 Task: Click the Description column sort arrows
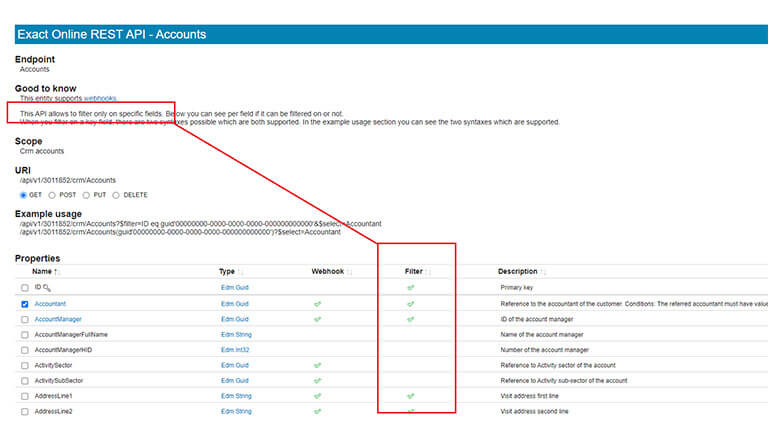(543, 272)
